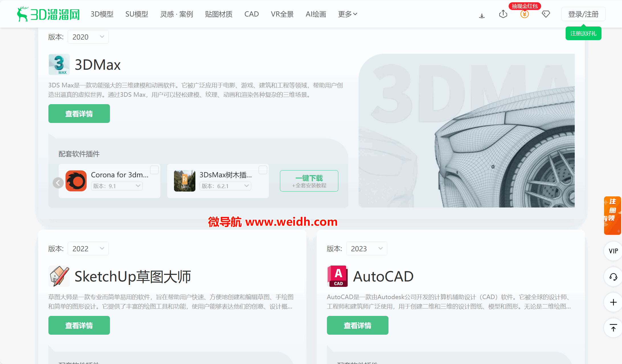Open the 贴图材质 nav item

click(x=219, y=14)
